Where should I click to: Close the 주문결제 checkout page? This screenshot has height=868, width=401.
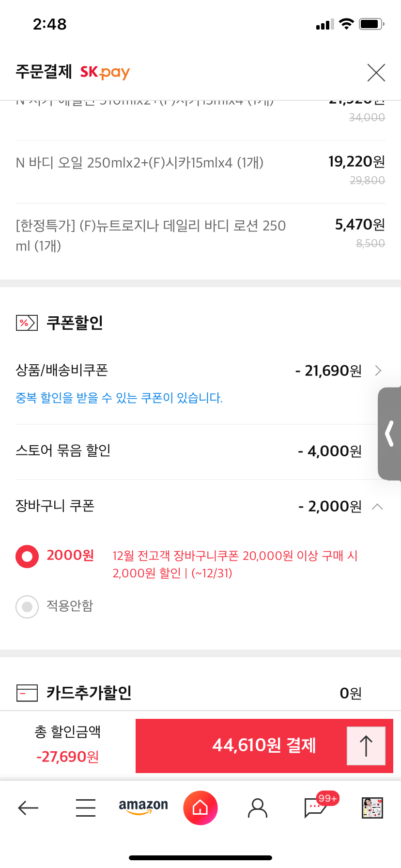(x=376, y=73)
